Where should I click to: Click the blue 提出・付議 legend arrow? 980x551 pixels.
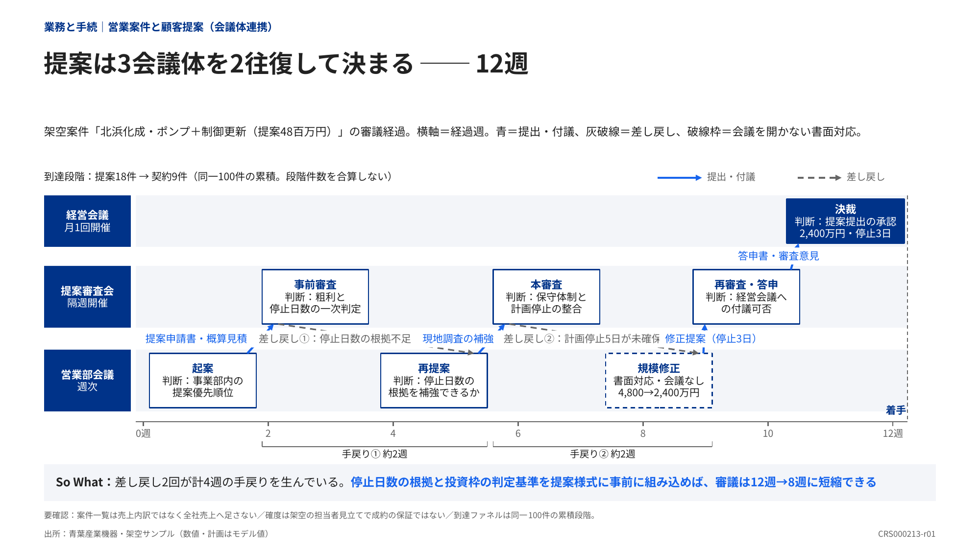pyautogui.click(x=680, y=177)
